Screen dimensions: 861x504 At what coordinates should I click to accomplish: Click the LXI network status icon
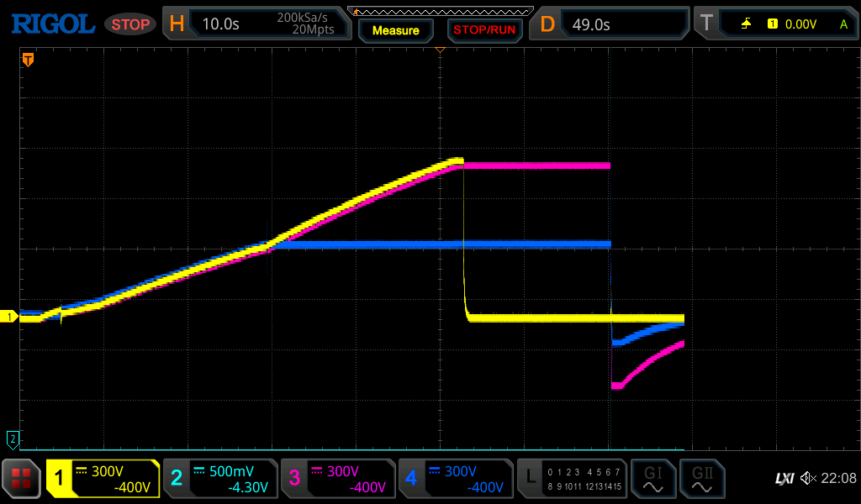coord(784,478)
